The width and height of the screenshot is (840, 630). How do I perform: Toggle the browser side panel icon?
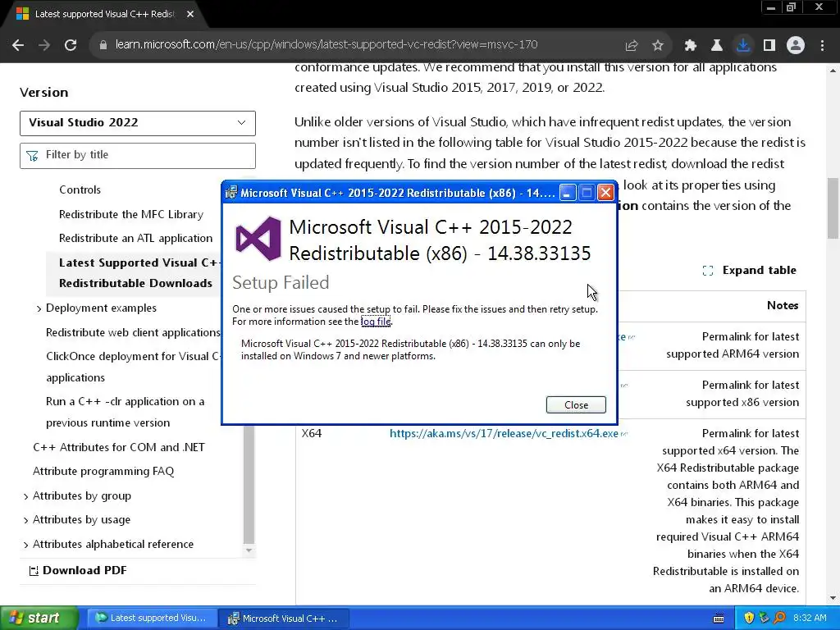click(x=769, y=46)
